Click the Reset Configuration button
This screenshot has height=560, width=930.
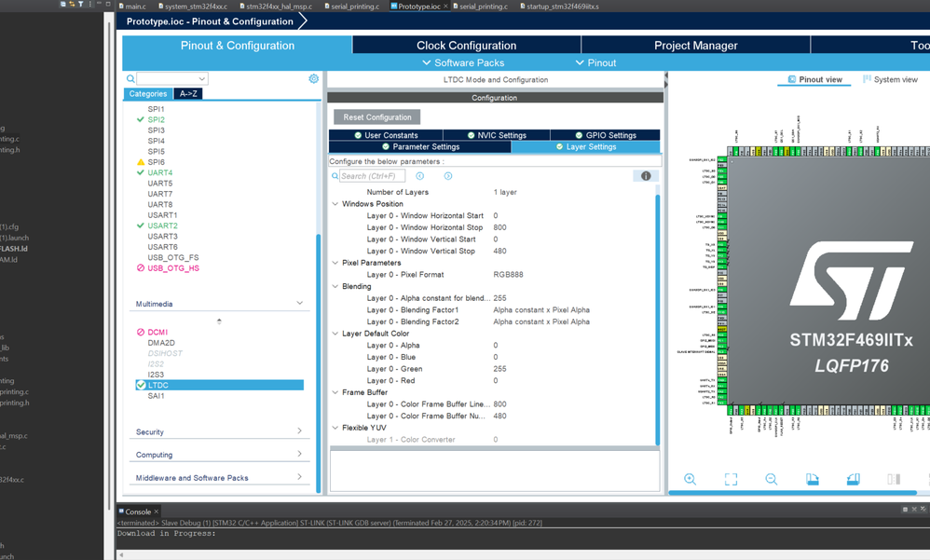[377, 116]
